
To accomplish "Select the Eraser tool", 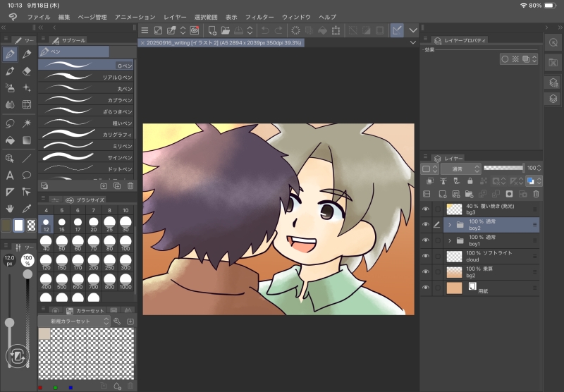I will tap(27, 71).
